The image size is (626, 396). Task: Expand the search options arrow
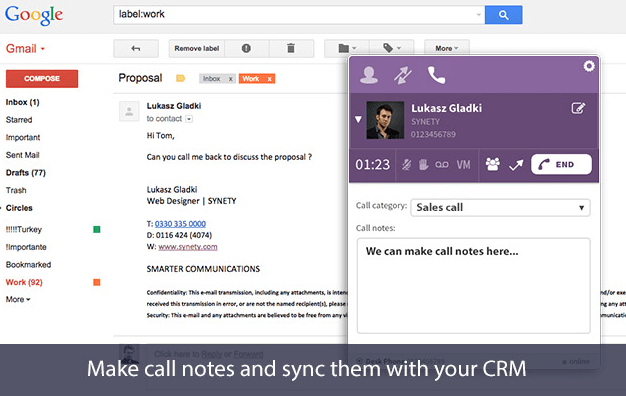[x=478, y=15]
